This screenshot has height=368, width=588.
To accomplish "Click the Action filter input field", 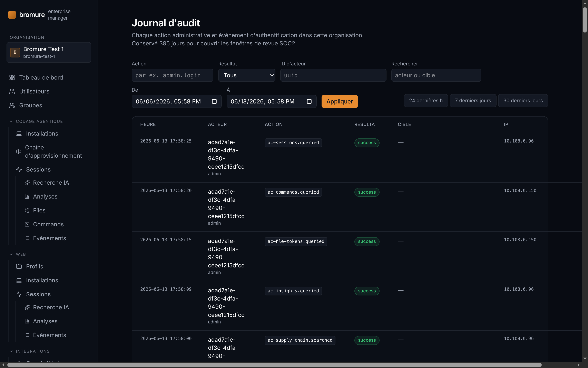I will click(x=172, y=75).
